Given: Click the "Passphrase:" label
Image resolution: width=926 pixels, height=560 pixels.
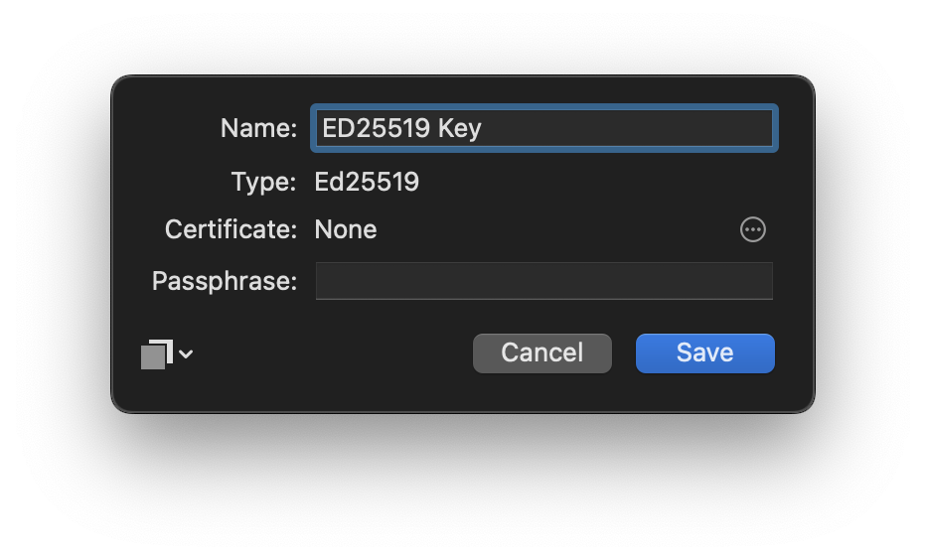Looking at the screenshot, I should coord(225,281).
